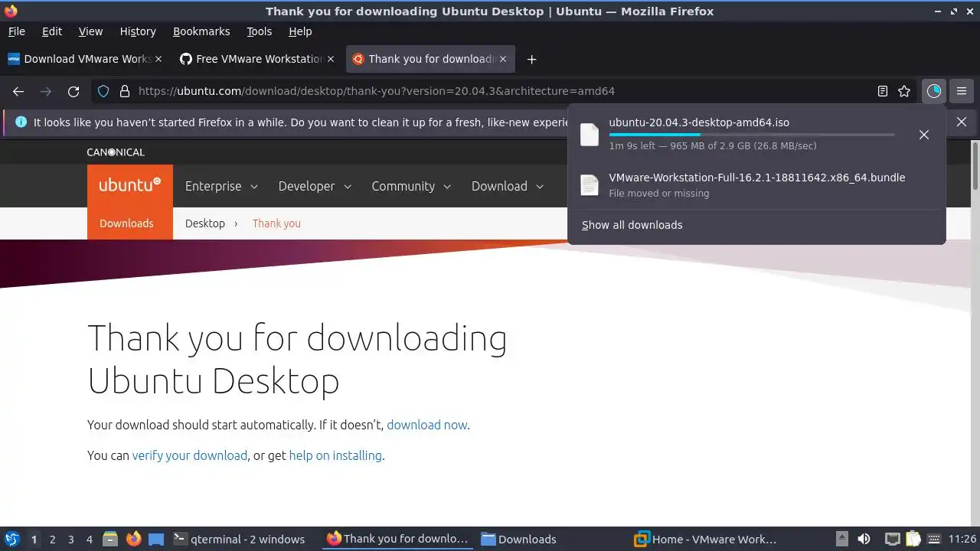Open qterminal from the taskbar
This screenshot has width=980, height=551.
coord(239,539)
